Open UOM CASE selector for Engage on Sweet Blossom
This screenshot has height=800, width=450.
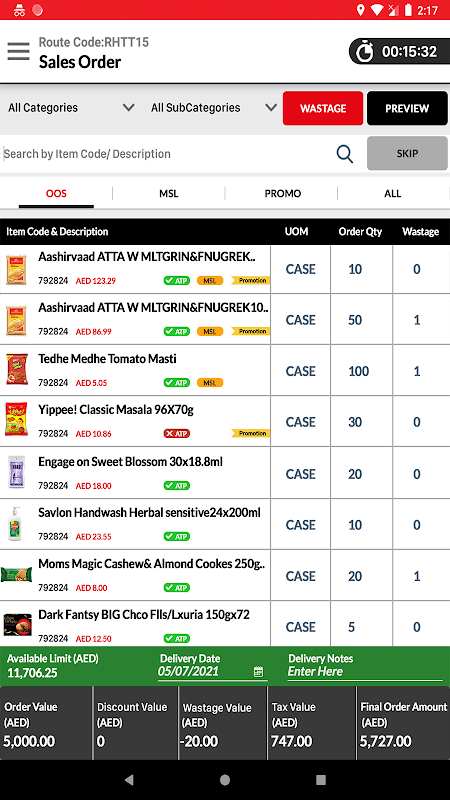(x=301, y=474)
